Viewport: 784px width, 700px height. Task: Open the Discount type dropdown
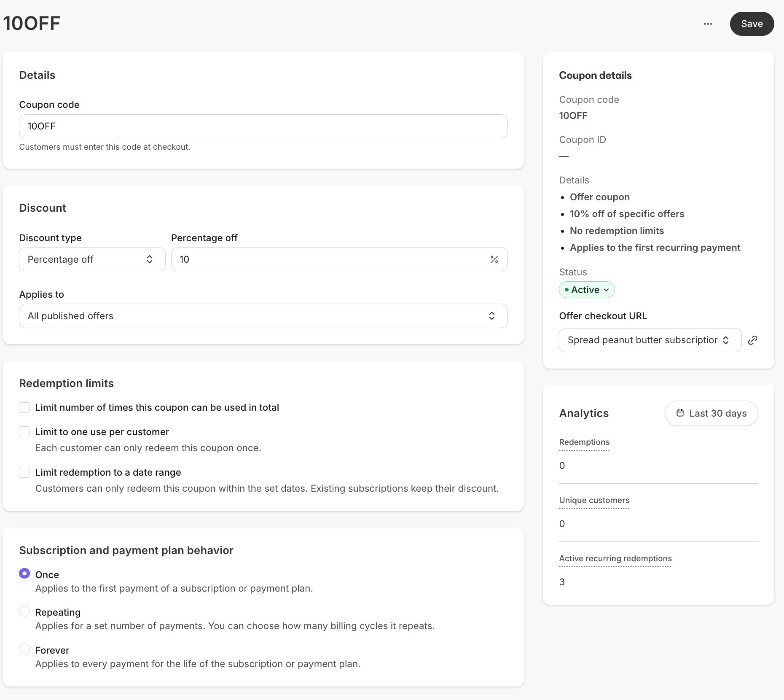pos(92,259)
